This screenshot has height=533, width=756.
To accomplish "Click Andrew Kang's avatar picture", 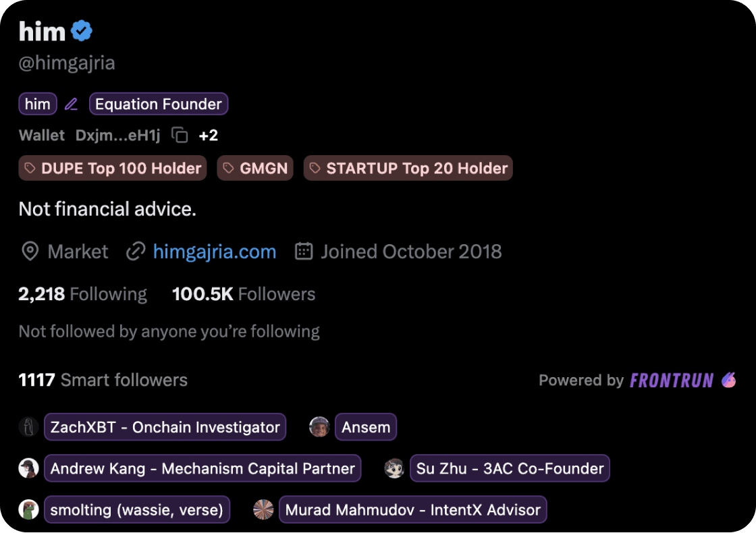I will (x=28, y=468).
